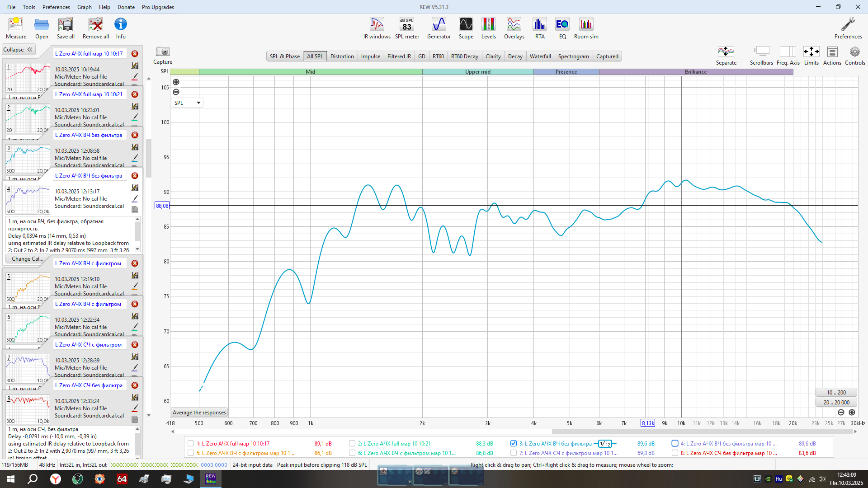868x488 pixels.
Task: Set range with 10 .. 200 button
Action: click(x=836, y=393)
